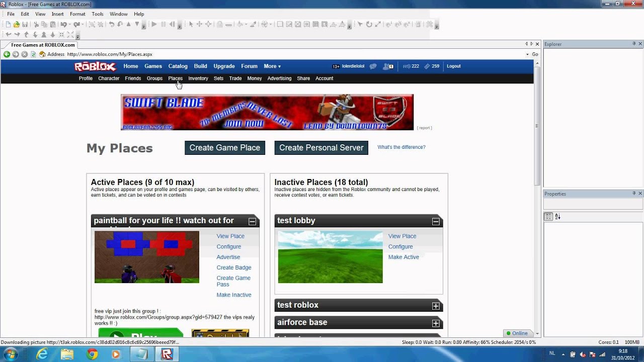This screenshot has width=644, height=362.
Task: Click the Logout link
Action: point(454,66)
